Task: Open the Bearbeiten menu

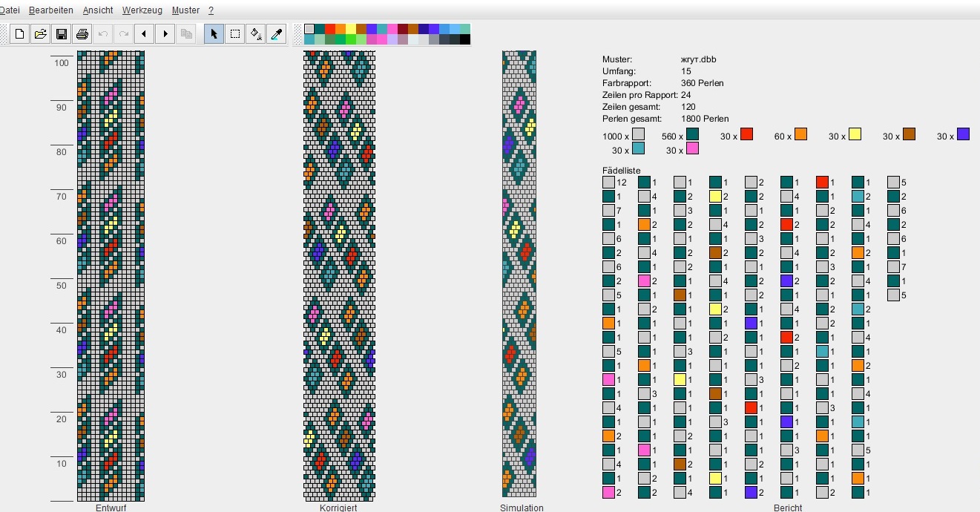Action: [x=51, y=10]
